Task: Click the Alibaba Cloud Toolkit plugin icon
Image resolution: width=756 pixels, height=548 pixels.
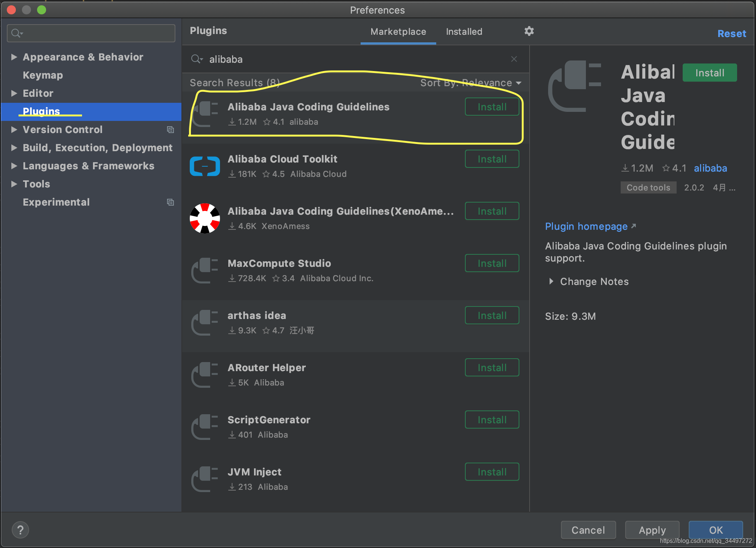Action: (x=204, y=166)
